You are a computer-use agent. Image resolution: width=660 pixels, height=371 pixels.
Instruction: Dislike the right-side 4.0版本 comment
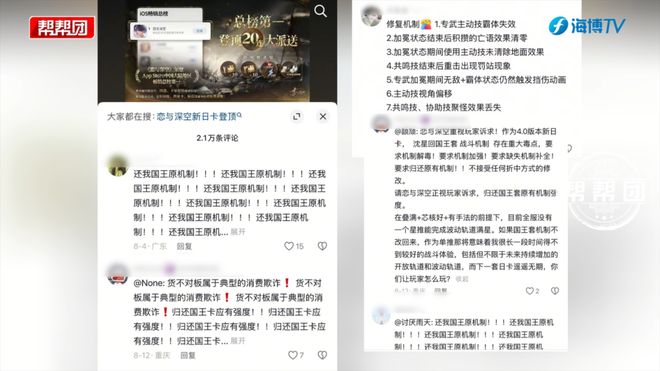(555, 291)
